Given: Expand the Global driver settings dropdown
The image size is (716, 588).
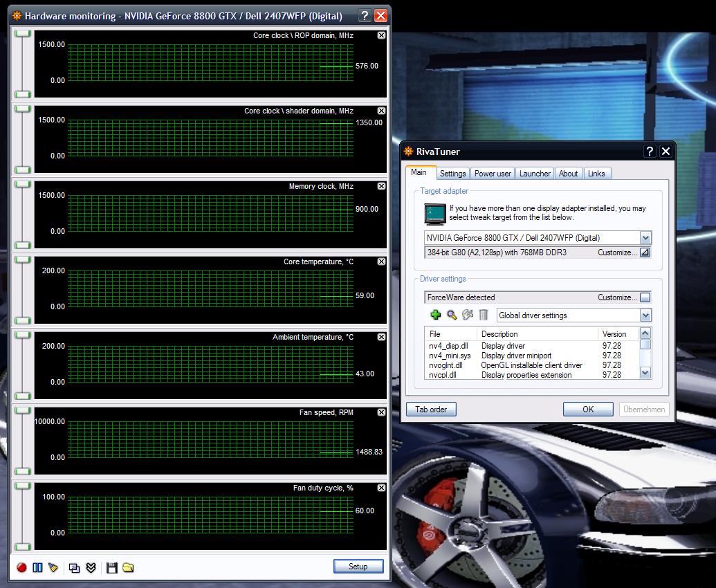Looking at the screenshot, I should [645, 315].
